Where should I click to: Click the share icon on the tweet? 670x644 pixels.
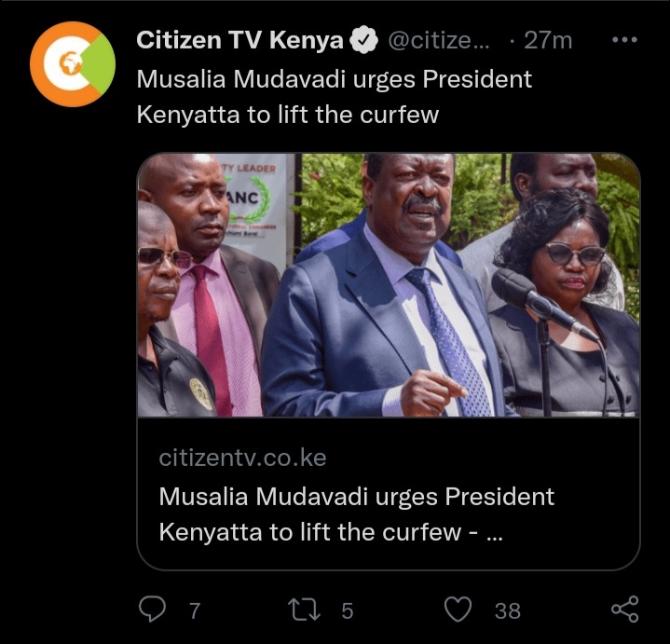pos(624,609)
